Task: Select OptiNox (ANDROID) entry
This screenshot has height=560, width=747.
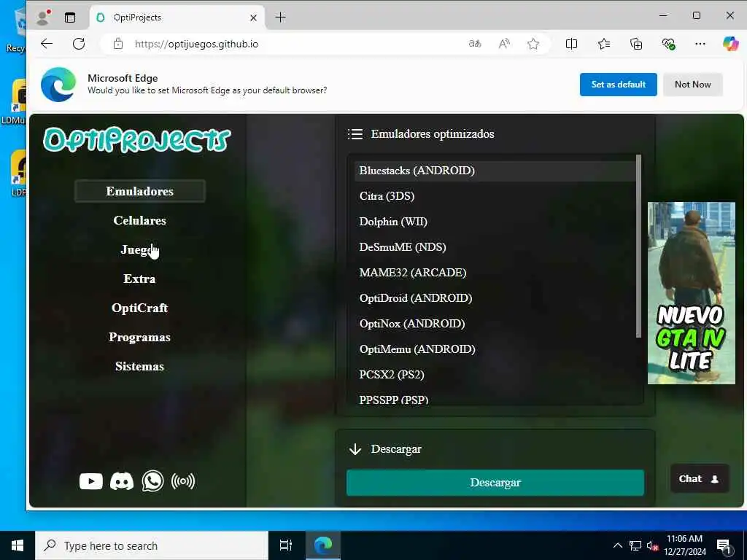Action: tap(495, 324)
